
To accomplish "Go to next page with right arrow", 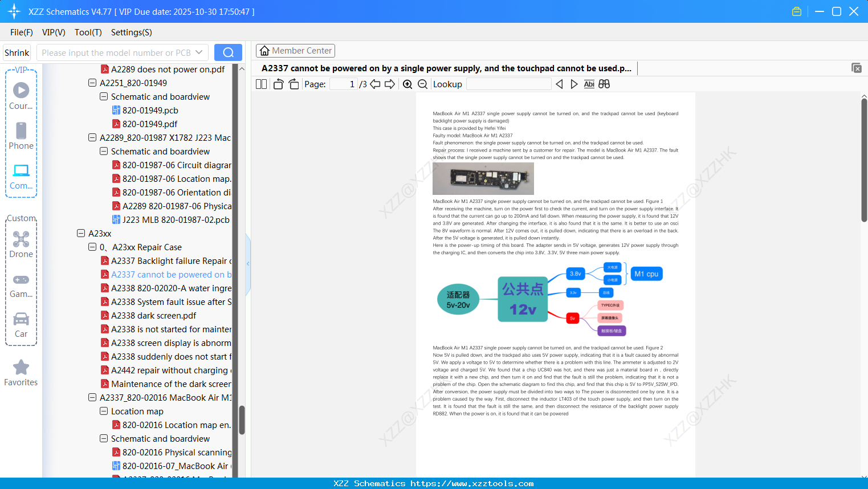I will pyautogui.click(x=390, y=84).
